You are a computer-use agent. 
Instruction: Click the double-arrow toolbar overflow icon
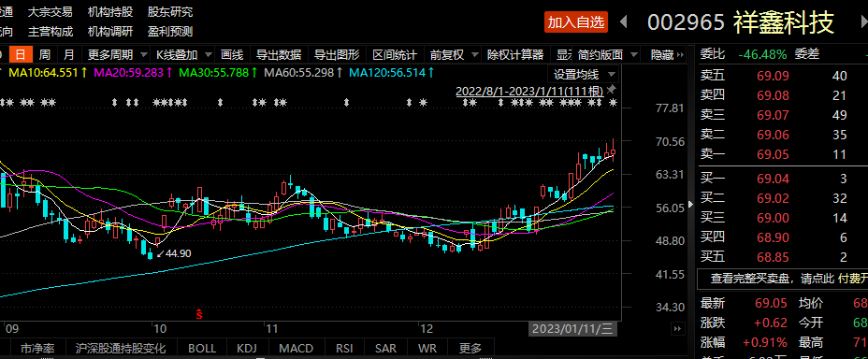682,55
